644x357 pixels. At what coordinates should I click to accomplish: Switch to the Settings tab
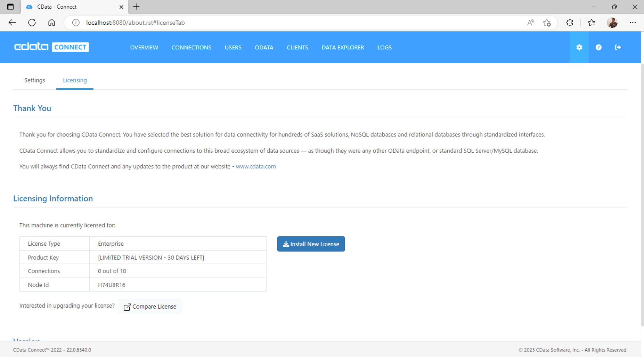pos(35,80)
